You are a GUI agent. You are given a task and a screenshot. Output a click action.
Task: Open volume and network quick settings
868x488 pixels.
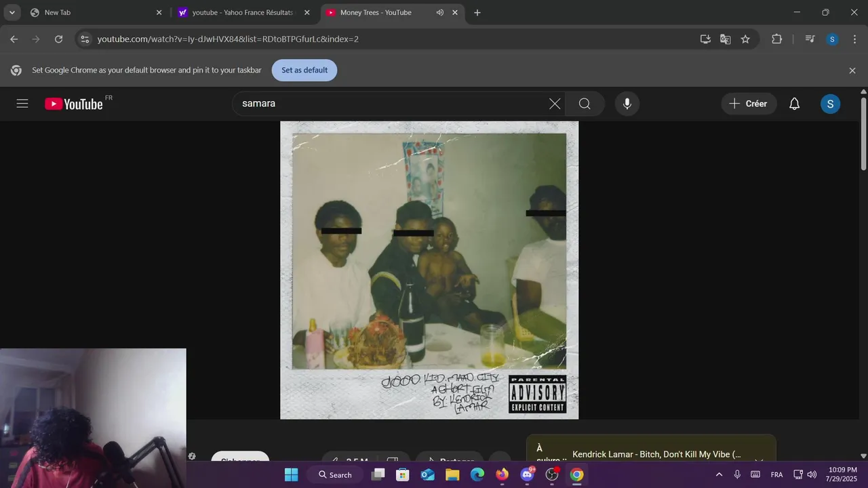pos(805,474)
